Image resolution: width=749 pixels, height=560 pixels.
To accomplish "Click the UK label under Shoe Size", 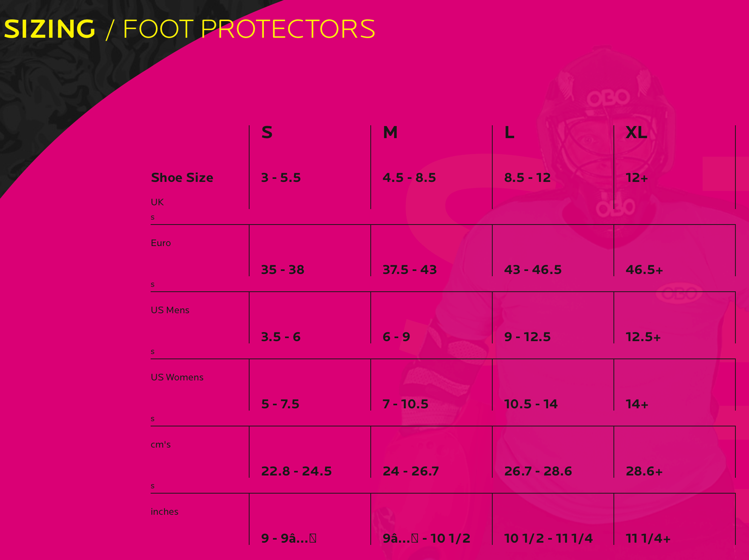I will (x=157, y=202).
